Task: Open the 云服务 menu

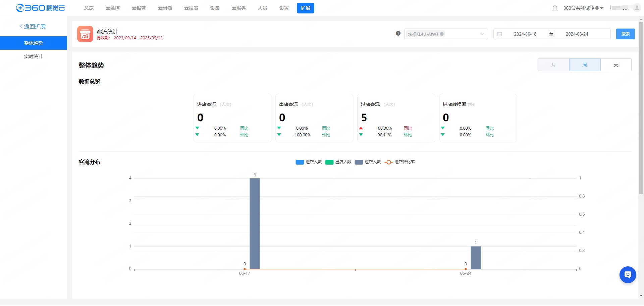Action: [x=239, y=8]
